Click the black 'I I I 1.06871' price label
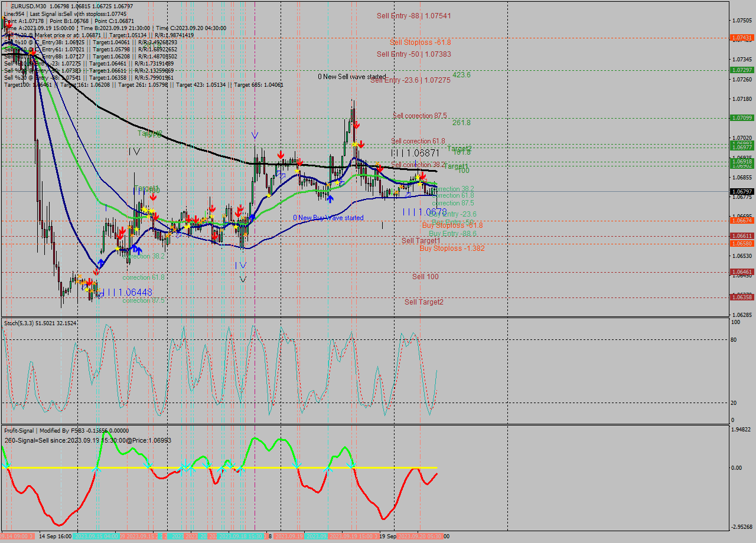 click(x=415, y=153)
